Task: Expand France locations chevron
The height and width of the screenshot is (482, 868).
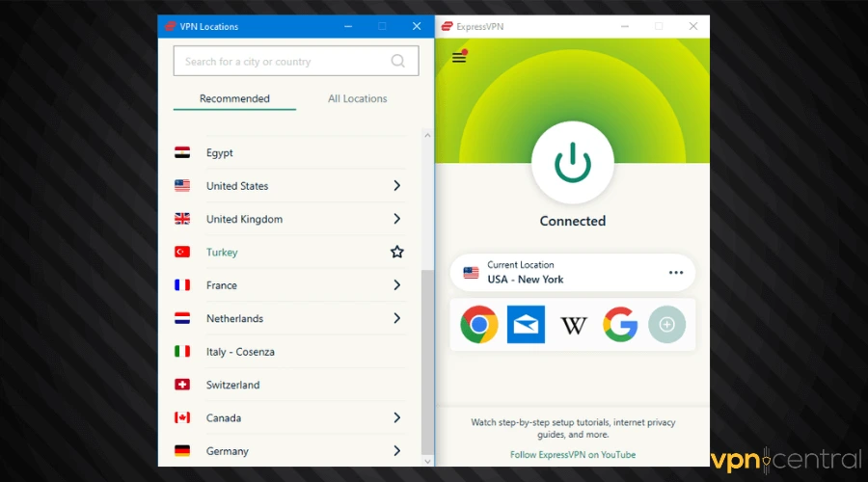Action: tap(397, 285)
